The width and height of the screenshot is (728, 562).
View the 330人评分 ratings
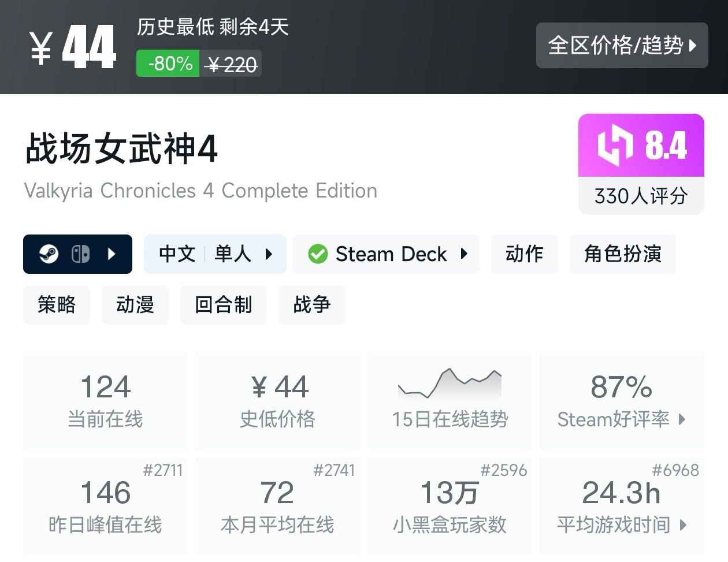[x=641, y=196]
